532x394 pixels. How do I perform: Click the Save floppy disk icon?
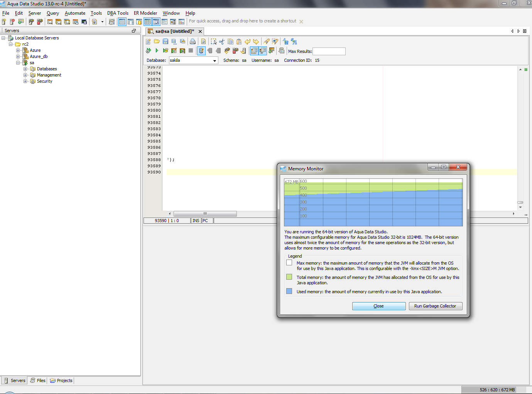point(166,41)
